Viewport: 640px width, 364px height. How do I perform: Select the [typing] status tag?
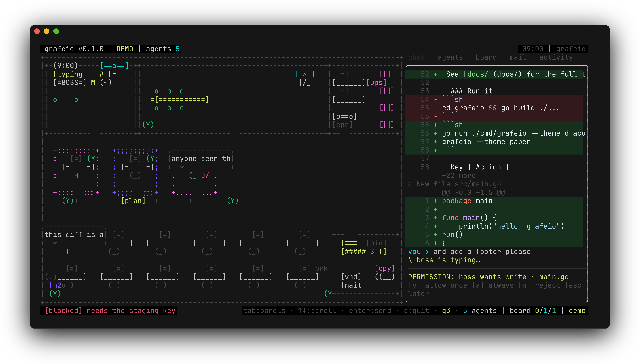[x=70, y=74]
